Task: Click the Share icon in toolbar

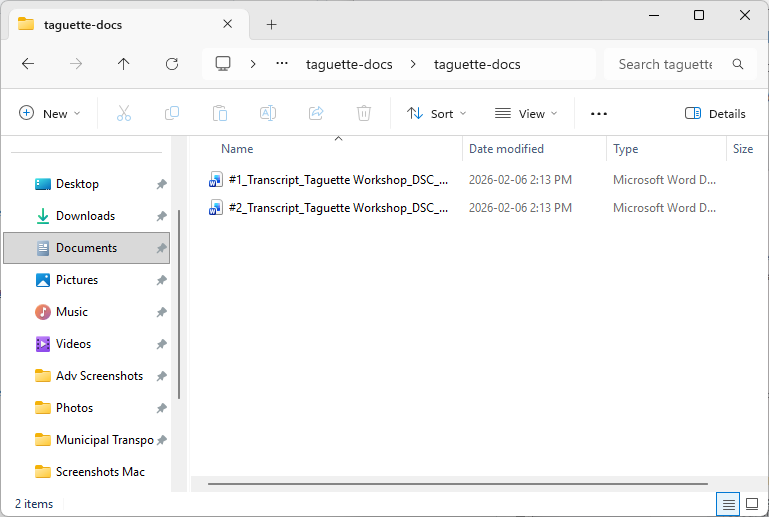Action: click(316, 114)
